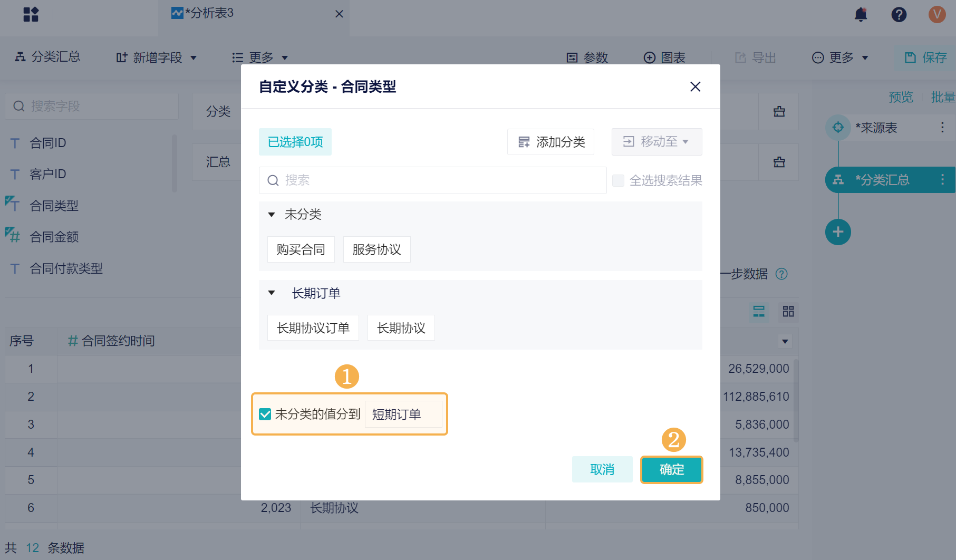Uncheck the 未分类的值分到 checkbox
The width and height of the screenshot is (956, 560).
[265, 414]
